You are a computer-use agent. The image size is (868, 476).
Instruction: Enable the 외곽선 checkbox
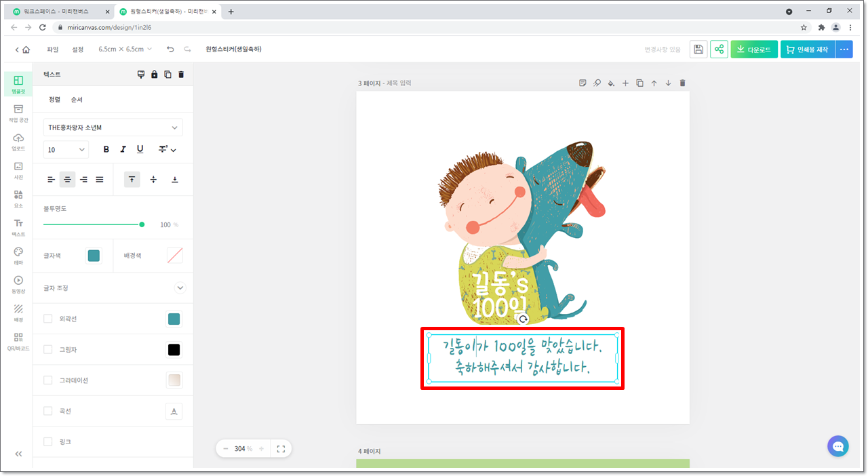[x=47, y=319]
